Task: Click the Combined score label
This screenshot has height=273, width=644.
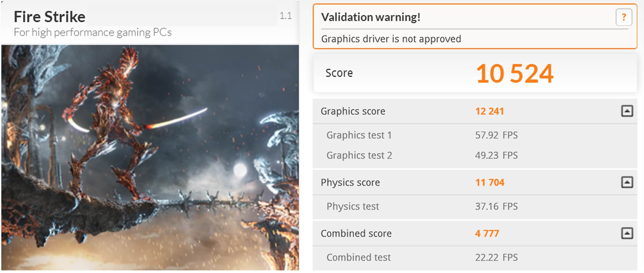Action: [x=356, y=233]
